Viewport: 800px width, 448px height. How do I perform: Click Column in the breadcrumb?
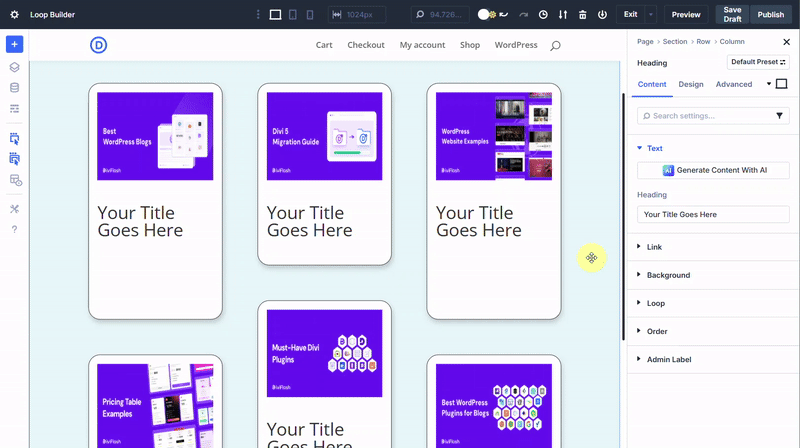click(x=732, y=41)
